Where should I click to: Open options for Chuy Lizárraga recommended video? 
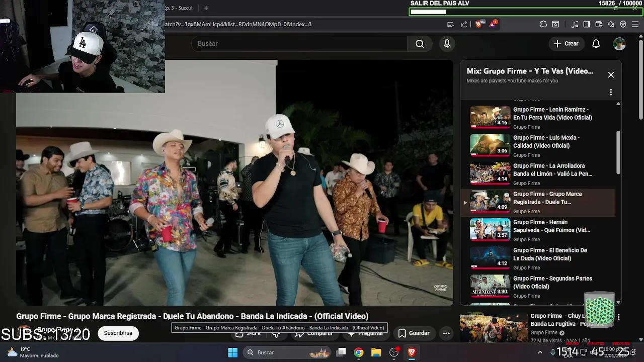[618, 317]
